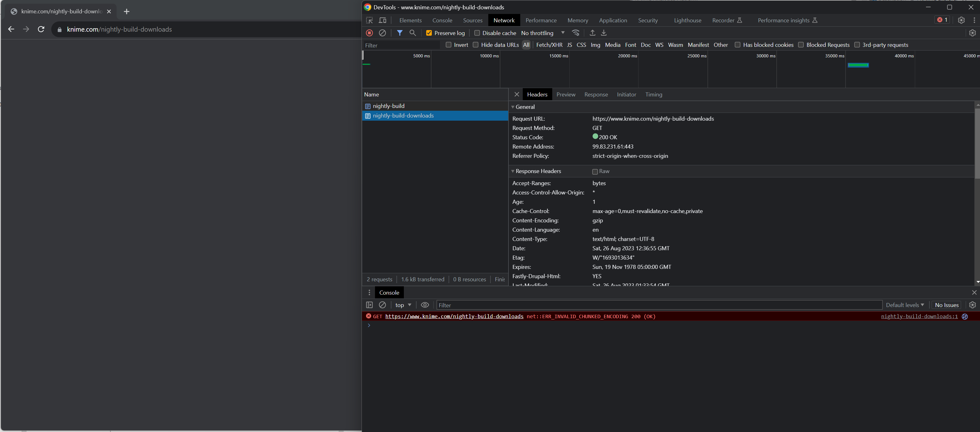
Task: Export HAR file download icon
Action: (604, 33)
